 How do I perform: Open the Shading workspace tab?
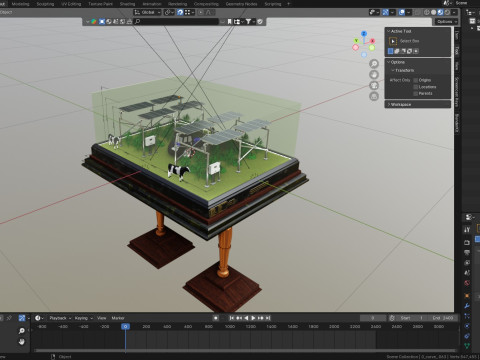[127, 4]
